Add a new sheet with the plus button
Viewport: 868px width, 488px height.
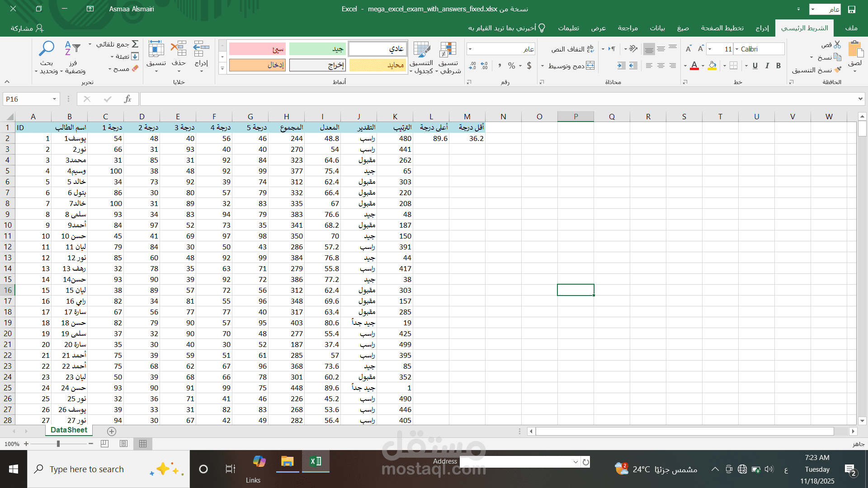pos(111,432)
